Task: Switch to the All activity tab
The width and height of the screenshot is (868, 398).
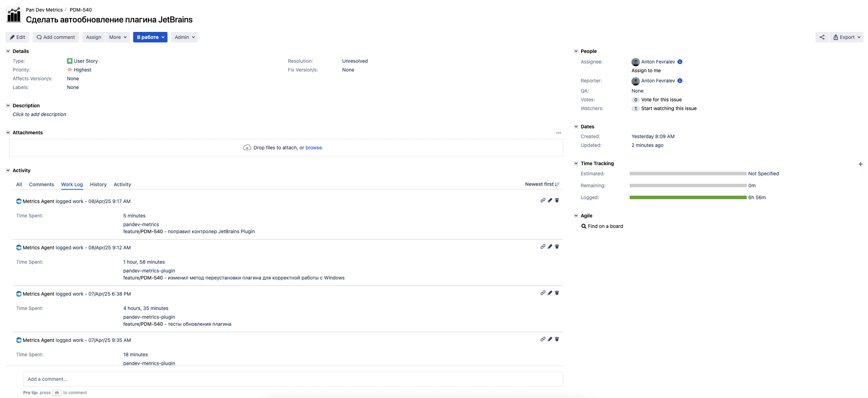Action: coord(19,184)
